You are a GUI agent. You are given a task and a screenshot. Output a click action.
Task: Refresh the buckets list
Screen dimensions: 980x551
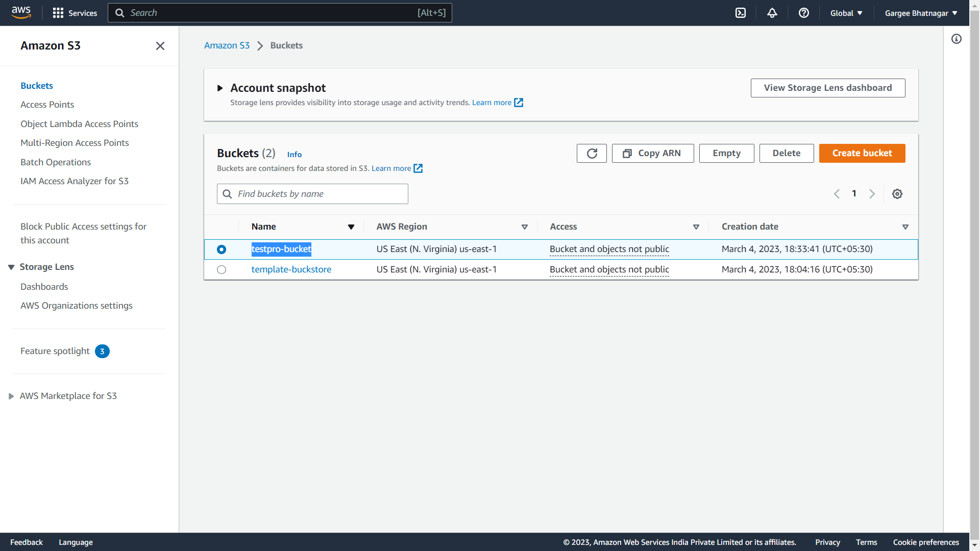(592, 153)
